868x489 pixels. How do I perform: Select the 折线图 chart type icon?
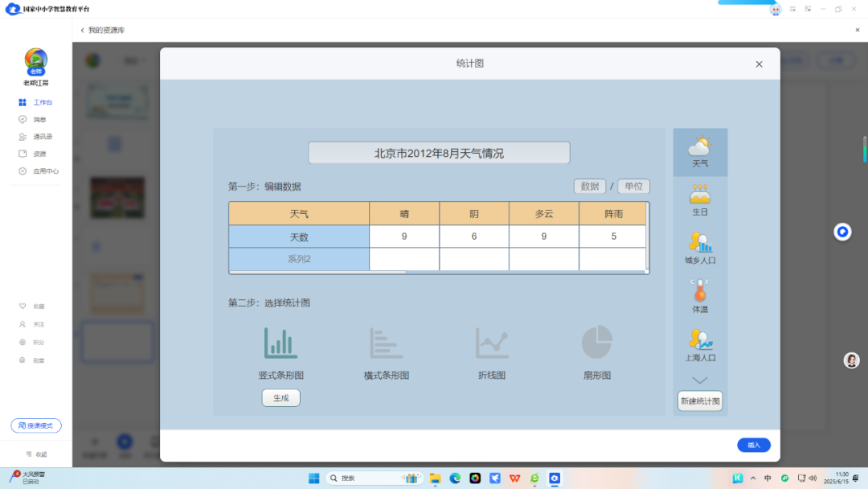pos(492,342)
